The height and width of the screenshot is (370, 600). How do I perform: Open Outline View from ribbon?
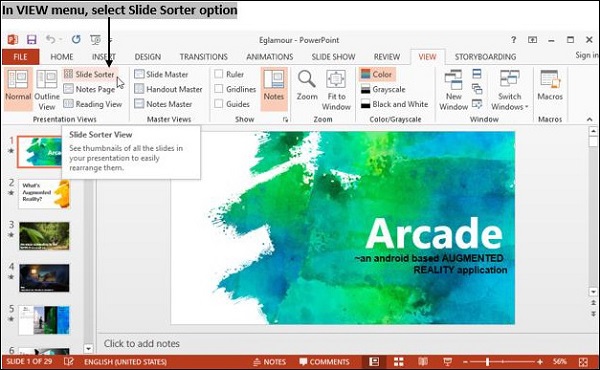[47, 90]
